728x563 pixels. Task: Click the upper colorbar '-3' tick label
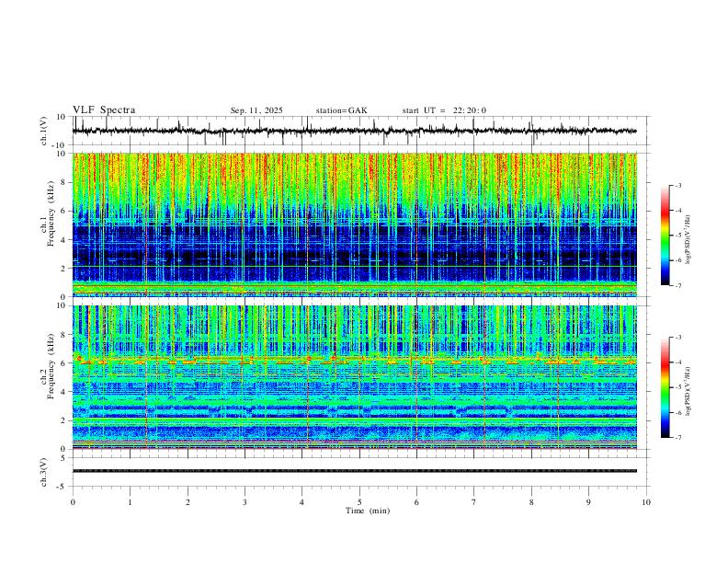(677, 185)
